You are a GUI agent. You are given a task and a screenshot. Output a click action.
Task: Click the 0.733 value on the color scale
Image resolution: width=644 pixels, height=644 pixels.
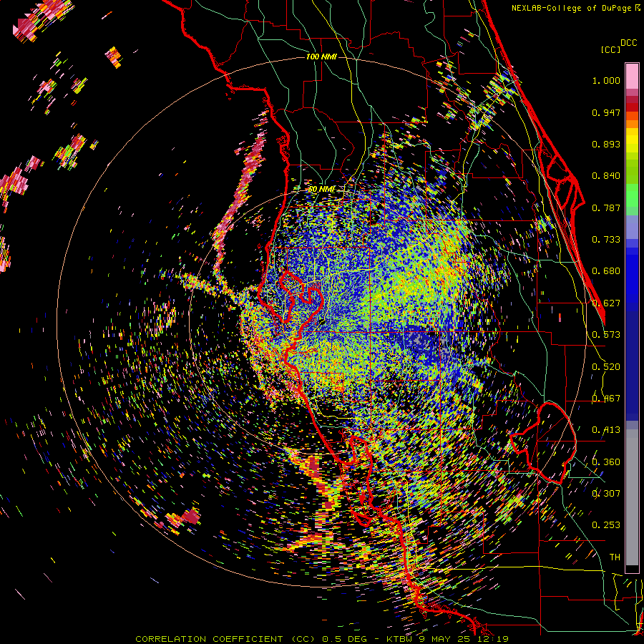point(606,240)
